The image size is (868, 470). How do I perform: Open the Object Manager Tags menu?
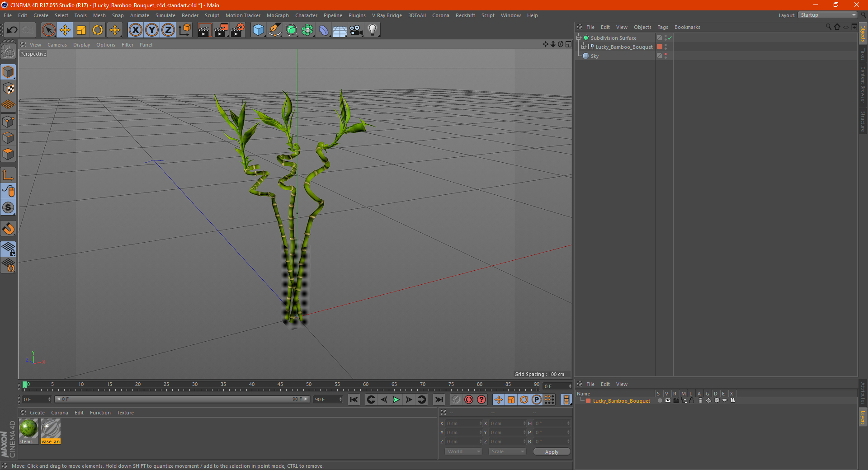click(x=663, y=27)
